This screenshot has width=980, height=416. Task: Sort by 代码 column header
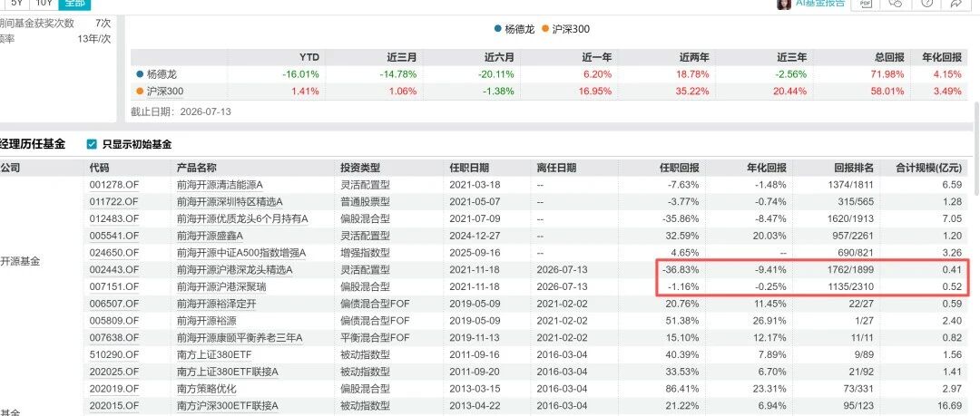(x=100, y=168)
